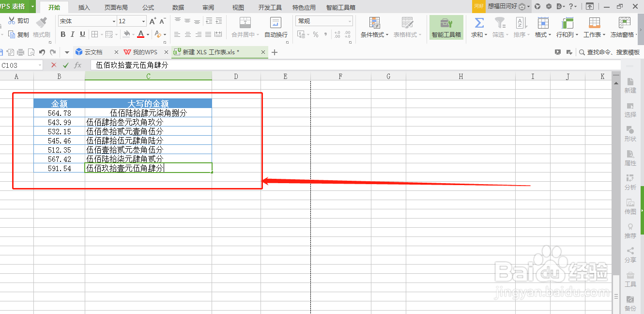Click the cell borders icon
This screenshot has width=644, height=314.
[94, 34]
